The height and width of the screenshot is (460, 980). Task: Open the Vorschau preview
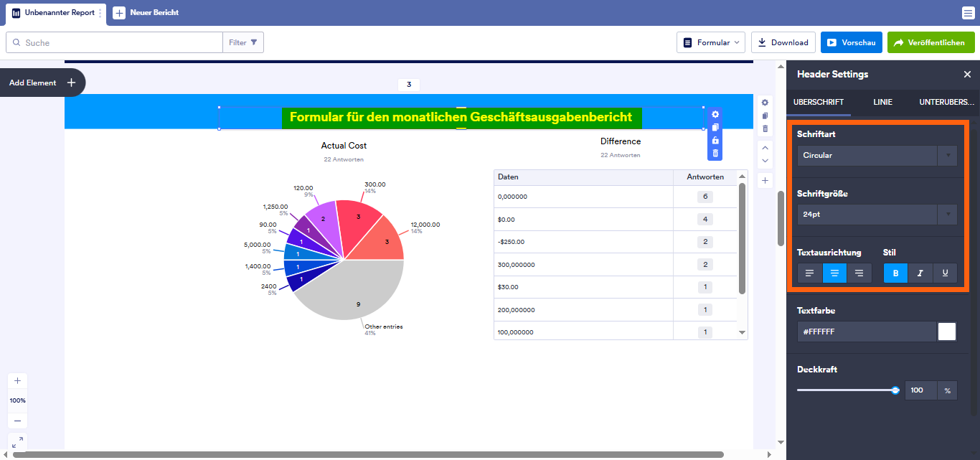[x=851, y=42]
